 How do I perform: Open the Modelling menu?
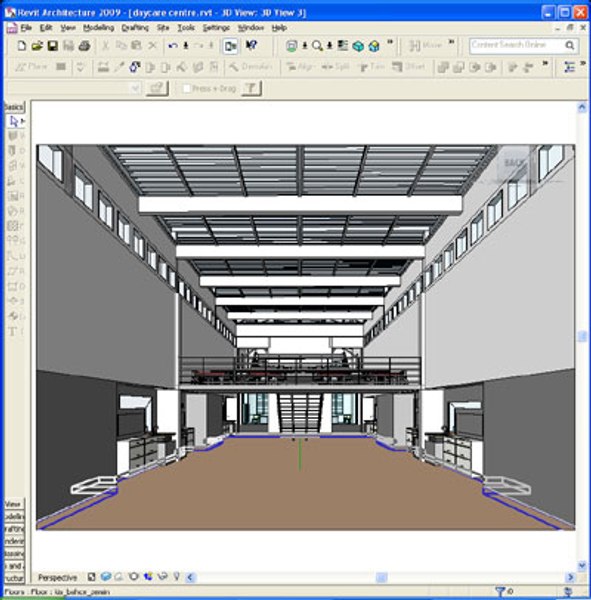click(x=99, y=28)
